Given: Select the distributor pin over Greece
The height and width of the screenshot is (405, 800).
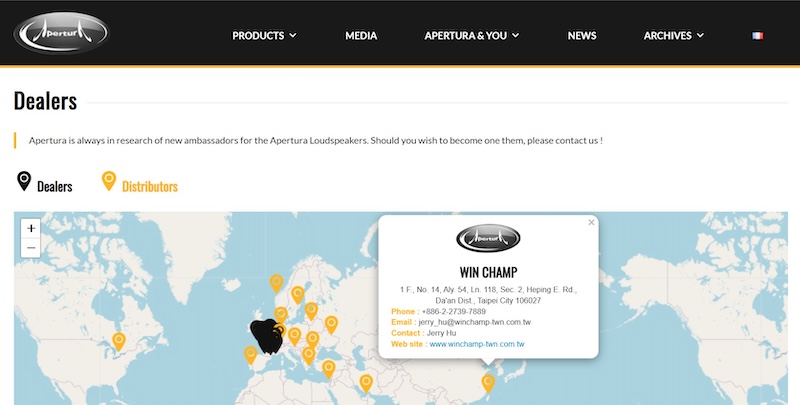Looking at the screenshot, I should tap(308, 356).
